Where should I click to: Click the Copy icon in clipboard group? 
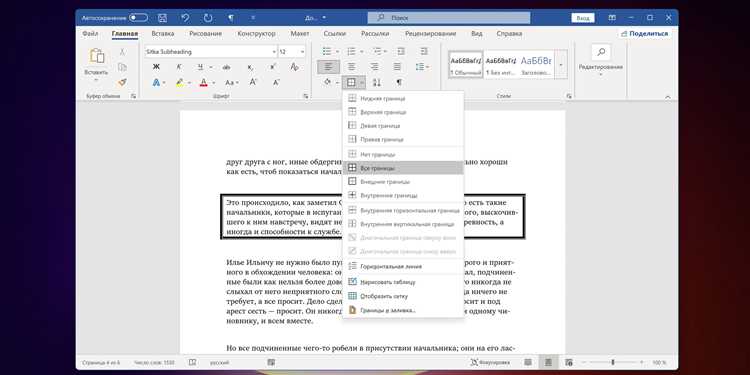(x=122, y=67)
